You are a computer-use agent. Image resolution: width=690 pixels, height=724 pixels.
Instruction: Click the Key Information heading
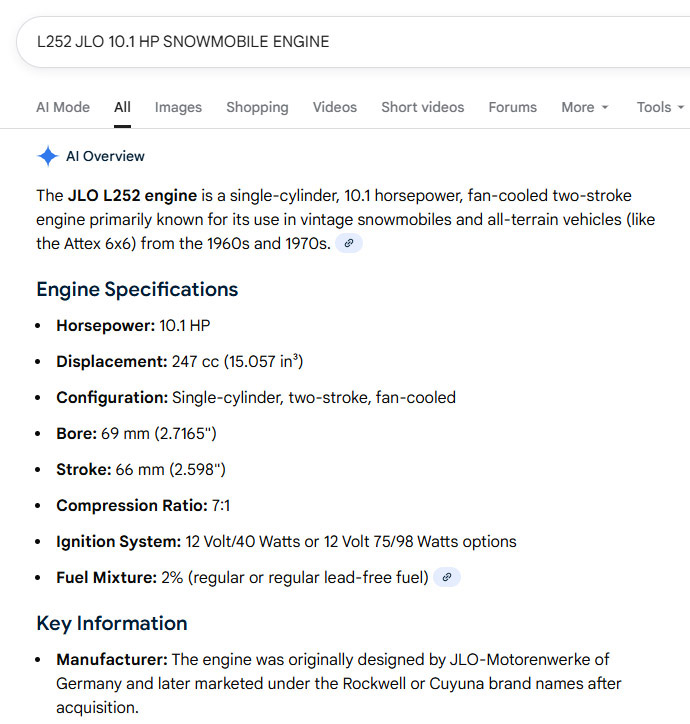112,623
